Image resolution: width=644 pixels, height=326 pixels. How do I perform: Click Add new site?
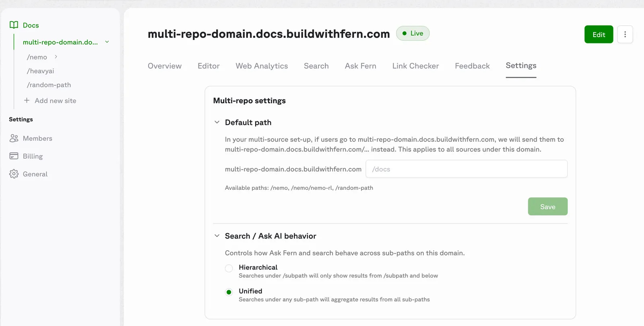[x=55, y=100]
